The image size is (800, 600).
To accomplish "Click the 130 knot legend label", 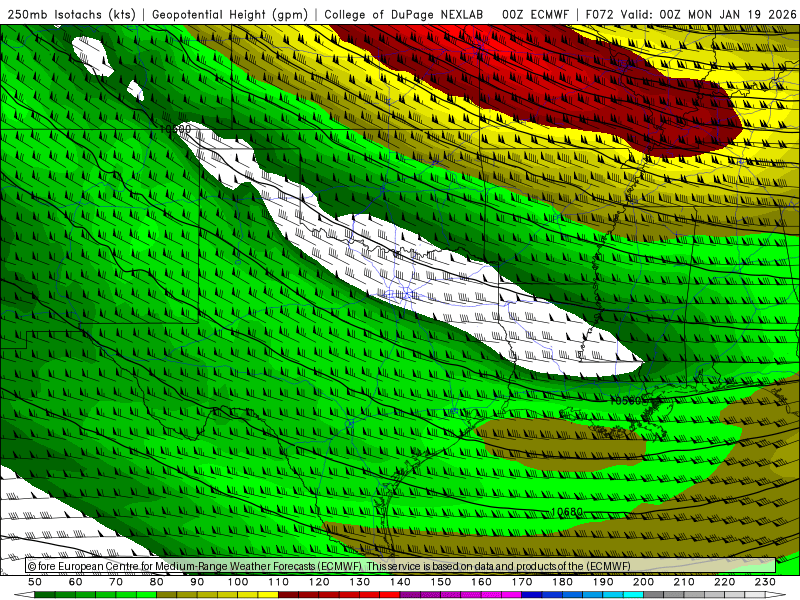I will [x=359, y=582].
